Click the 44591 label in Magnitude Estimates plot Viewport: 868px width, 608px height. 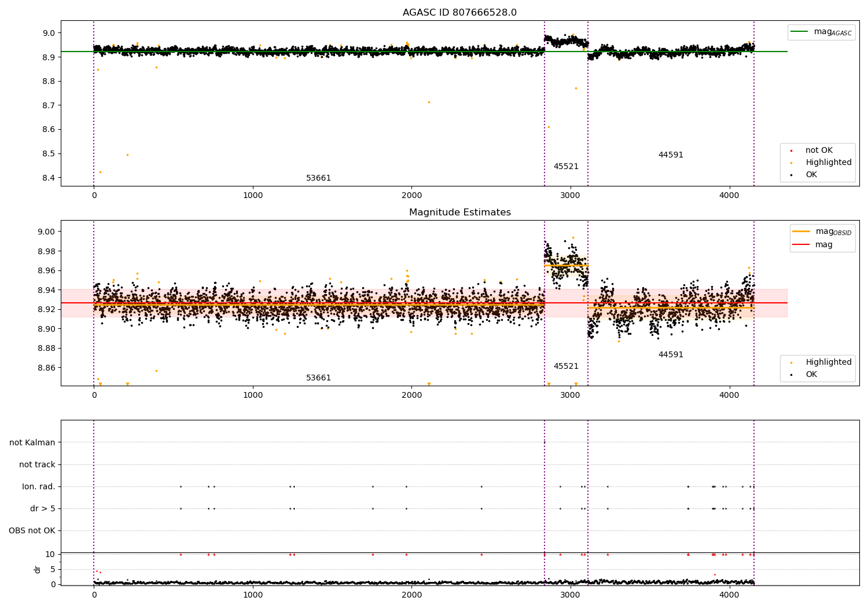(x=671, y=355)
